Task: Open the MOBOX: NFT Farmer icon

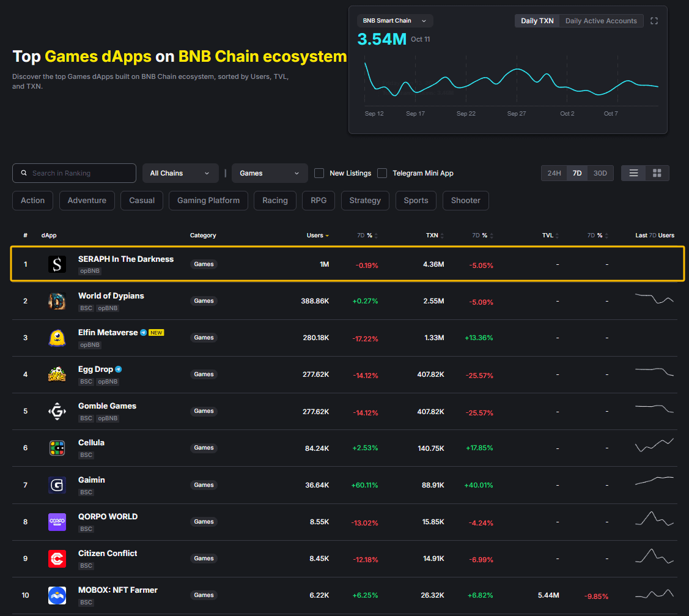Action: 57,595
